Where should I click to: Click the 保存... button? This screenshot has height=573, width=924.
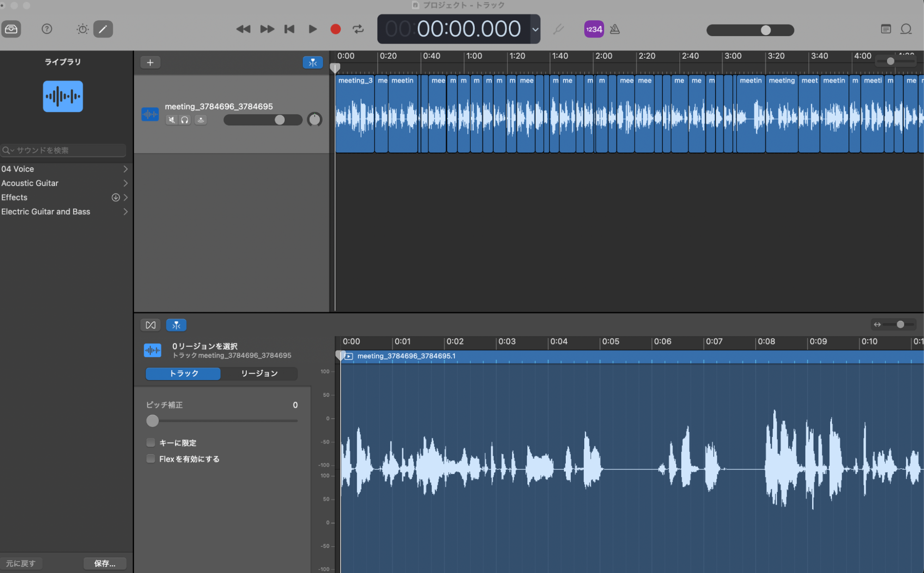pyautogui.click(x=105, y=563)
